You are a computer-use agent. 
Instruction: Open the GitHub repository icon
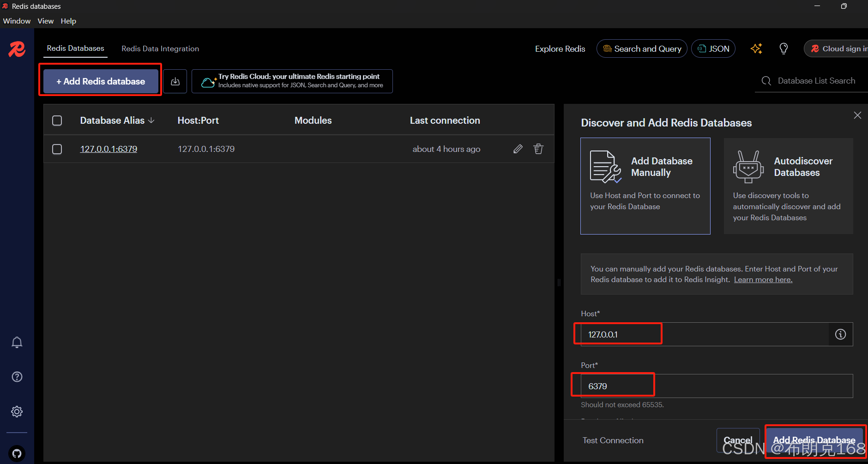click(x=17, y=453)
